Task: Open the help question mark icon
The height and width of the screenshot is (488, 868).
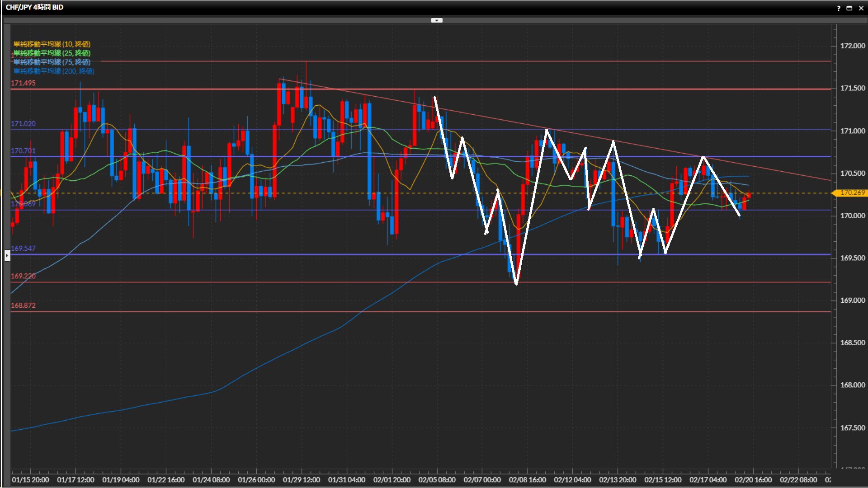Action: (x=839, y=8)
